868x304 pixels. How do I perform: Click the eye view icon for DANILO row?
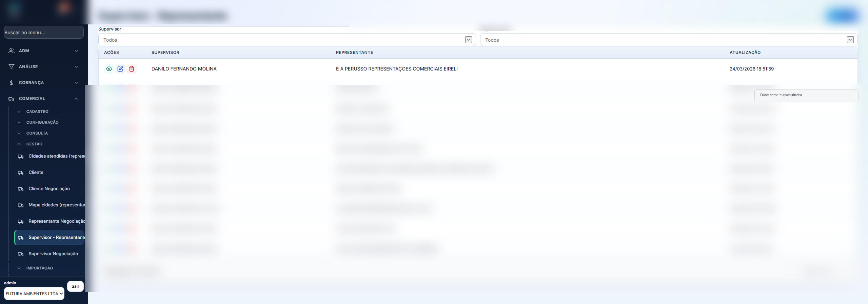click(109, 69)
